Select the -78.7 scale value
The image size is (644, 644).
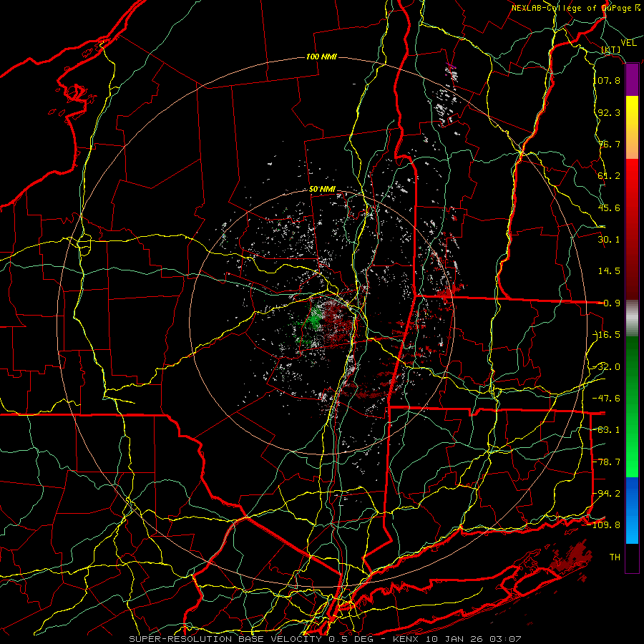click(x=608, y=462)
